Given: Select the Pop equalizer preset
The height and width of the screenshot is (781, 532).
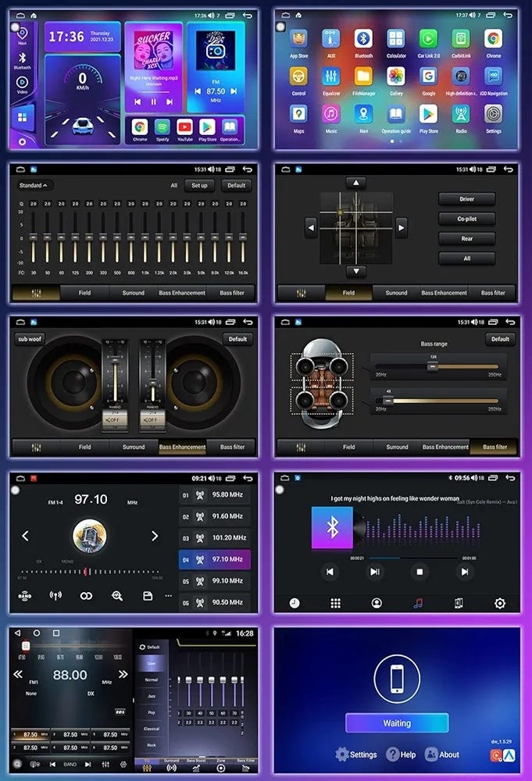Looking at the screenshot, I should pos(152,712).
